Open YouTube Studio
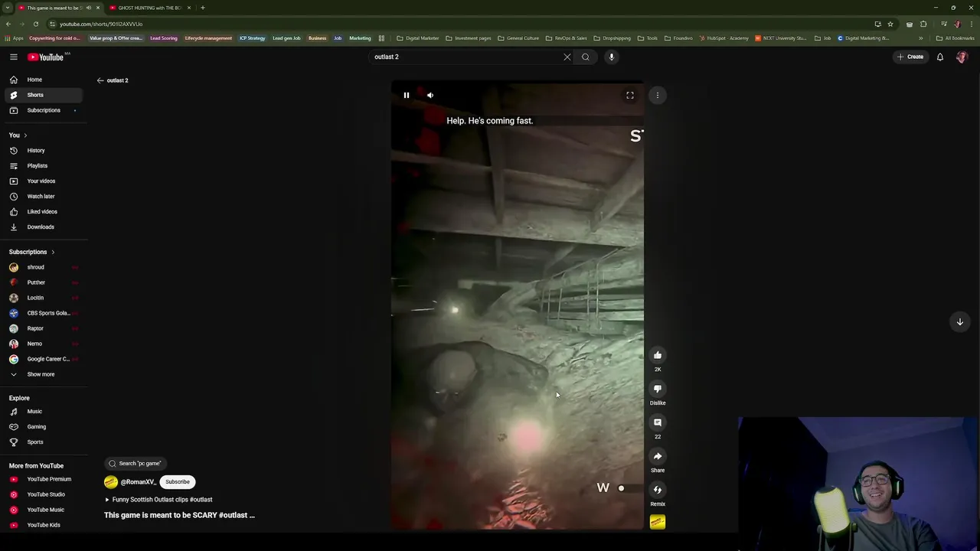The width and height of the screenshot is (980, 551). point(44,494)
